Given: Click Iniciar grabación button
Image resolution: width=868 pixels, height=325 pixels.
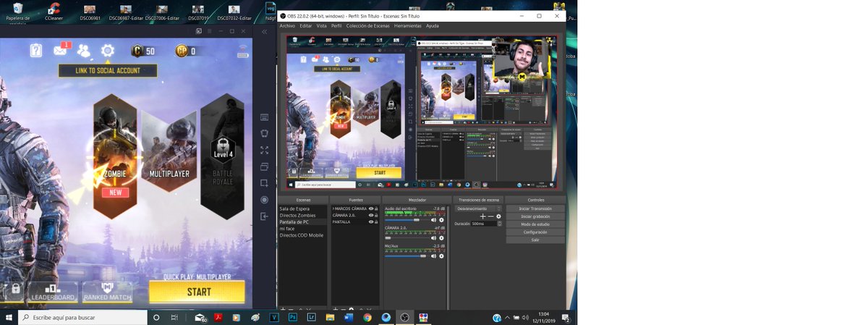Looking at the screenshot, I should (535, 216).
